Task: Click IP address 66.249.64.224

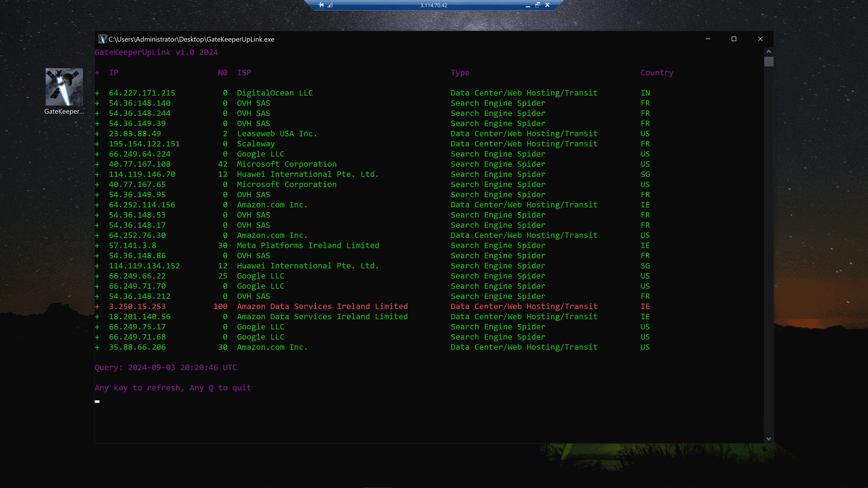Action: tap(139, 154)
